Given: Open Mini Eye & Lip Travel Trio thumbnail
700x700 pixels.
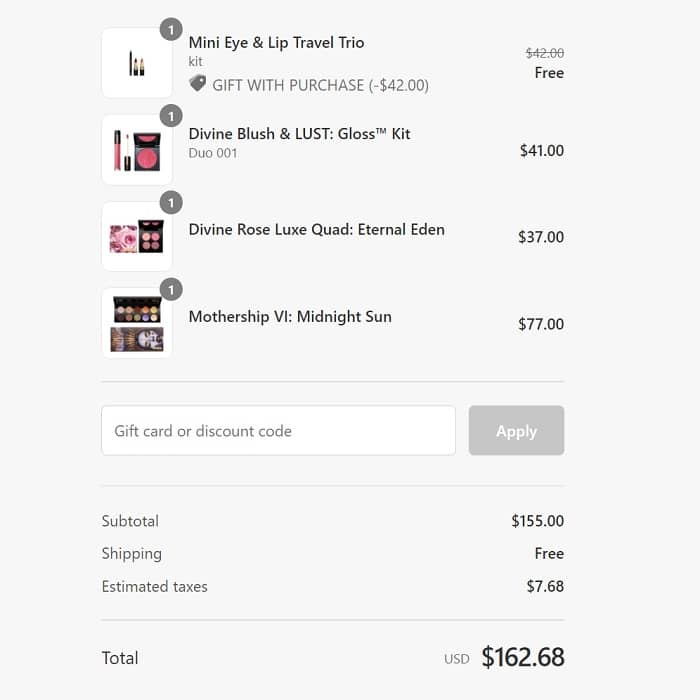Looking at the screenshot, I should point(137,63).
